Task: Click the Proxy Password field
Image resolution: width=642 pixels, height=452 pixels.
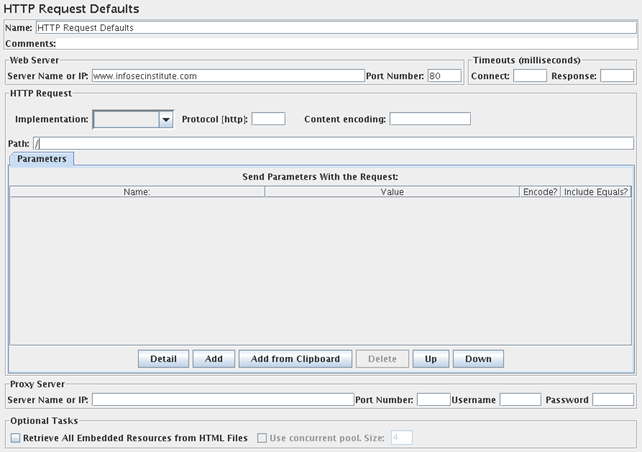Action: (x=612, y=400)
